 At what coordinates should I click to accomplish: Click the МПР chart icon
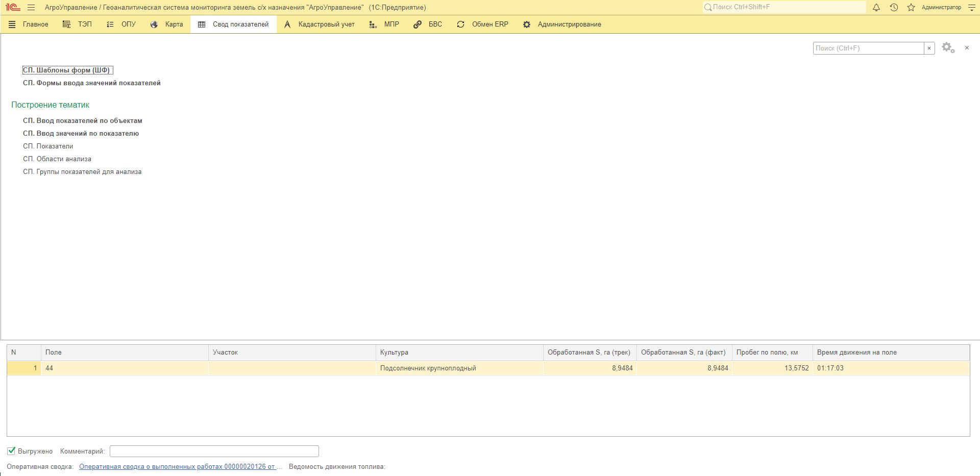pos(373,24)
